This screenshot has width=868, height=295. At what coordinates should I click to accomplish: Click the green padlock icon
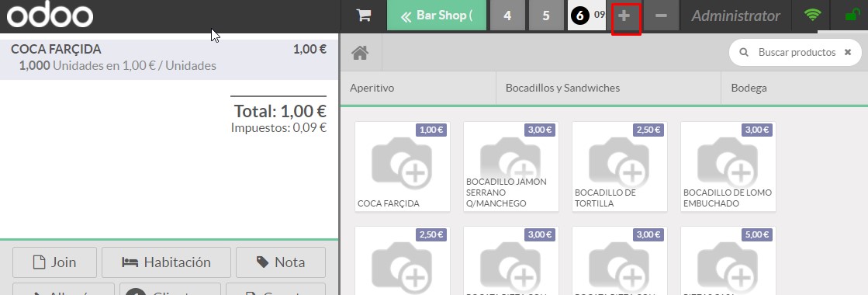[852, 16]
